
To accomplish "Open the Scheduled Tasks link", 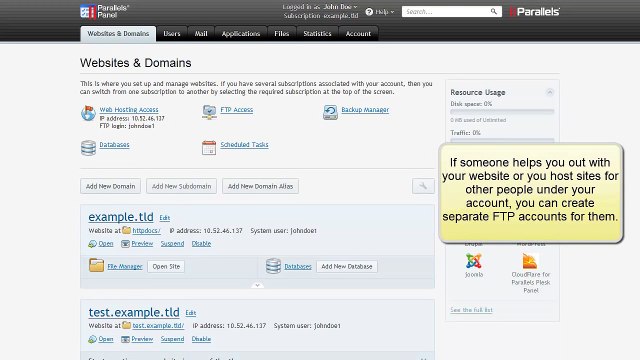I will tap(244, 144).
